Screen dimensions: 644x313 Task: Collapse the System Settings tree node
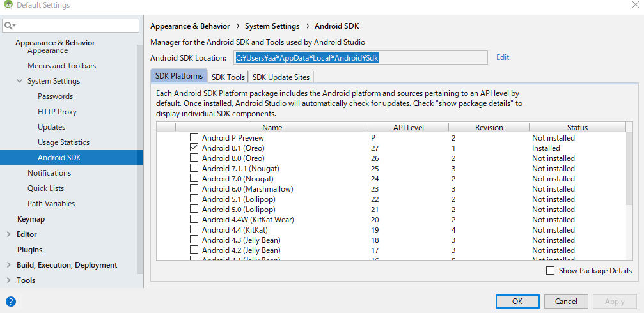pos(19,81)
